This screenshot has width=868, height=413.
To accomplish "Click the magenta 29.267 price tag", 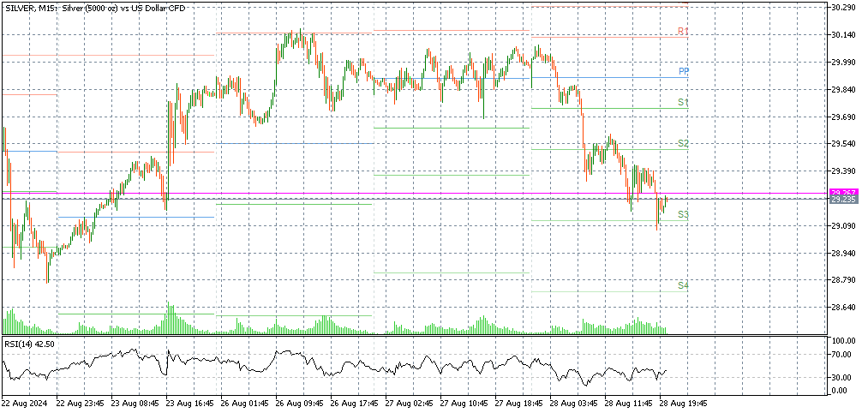I will (843, 193).
